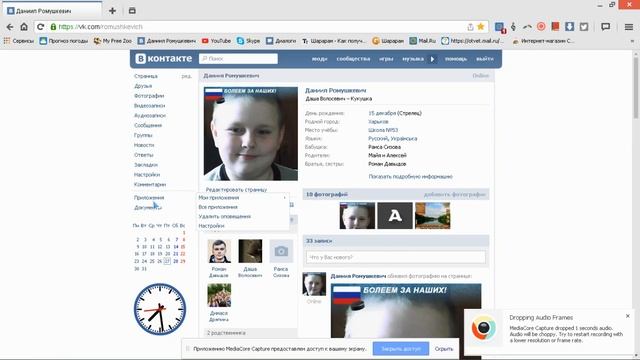The height and width of the screenshot is (360, 640).
Task: Reload the vk.com page
Action: [x=40, y=27]
